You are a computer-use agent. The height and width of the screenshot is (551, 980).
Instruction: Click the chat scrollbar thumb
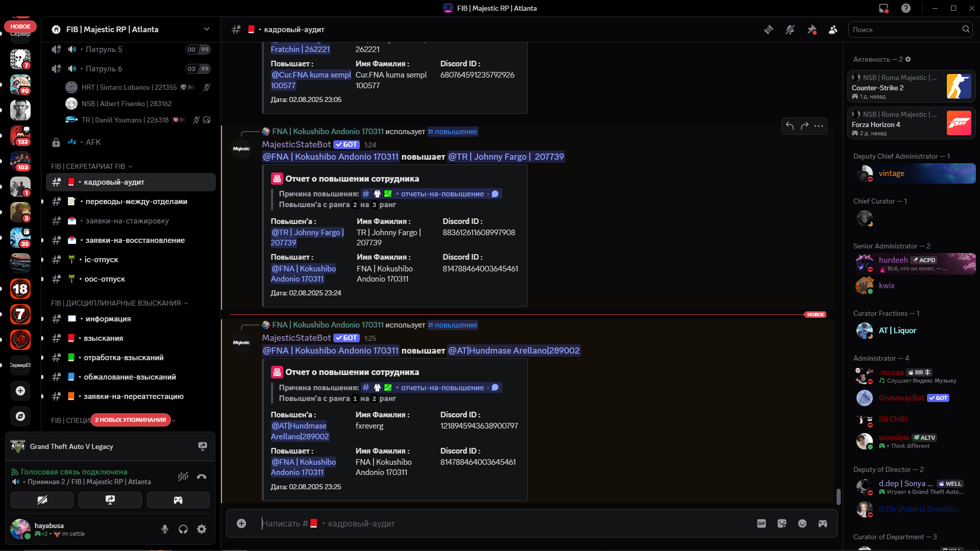click(x=838, y=496)
